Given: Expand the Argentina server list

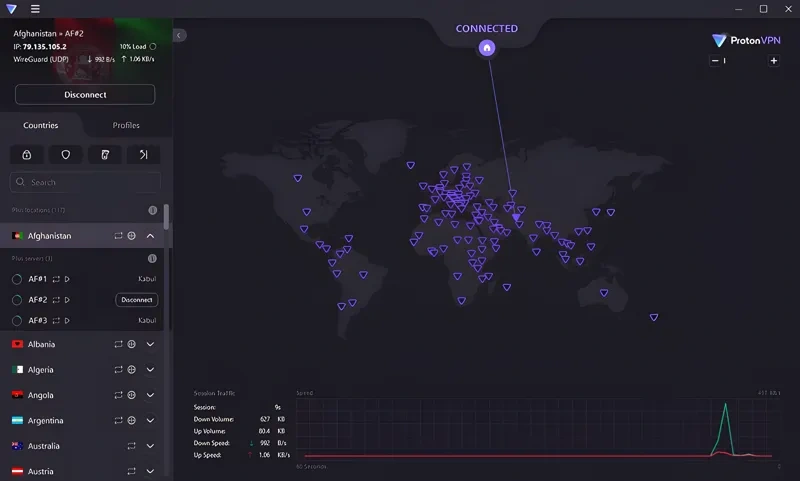Looking at the screenshot, I should [x=151, y=420].
